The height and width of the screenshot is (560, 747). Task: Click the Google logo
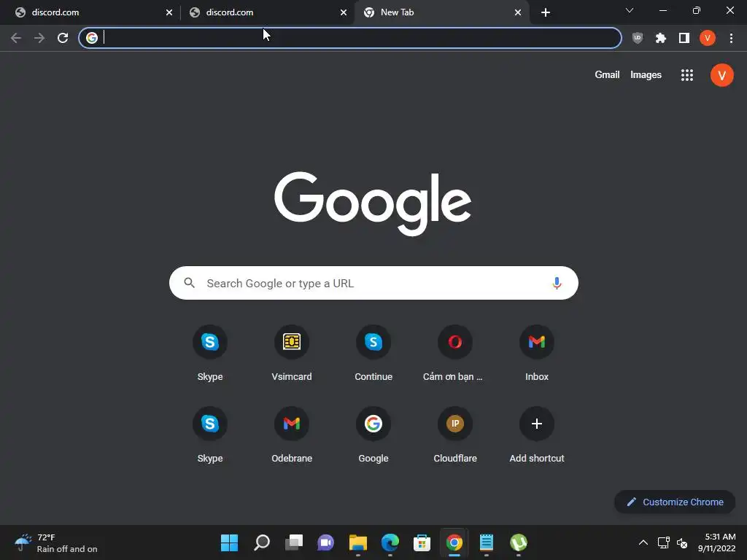point(373,204)
